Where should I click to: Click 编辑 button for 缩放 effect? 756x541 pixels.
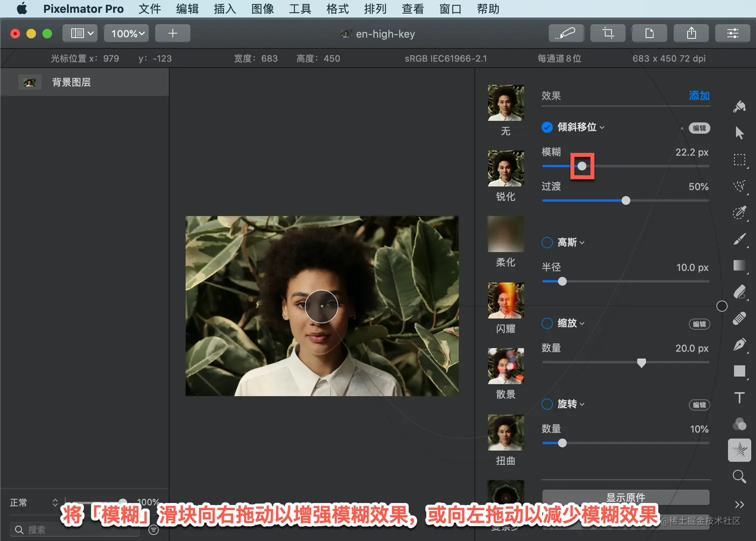699,324
